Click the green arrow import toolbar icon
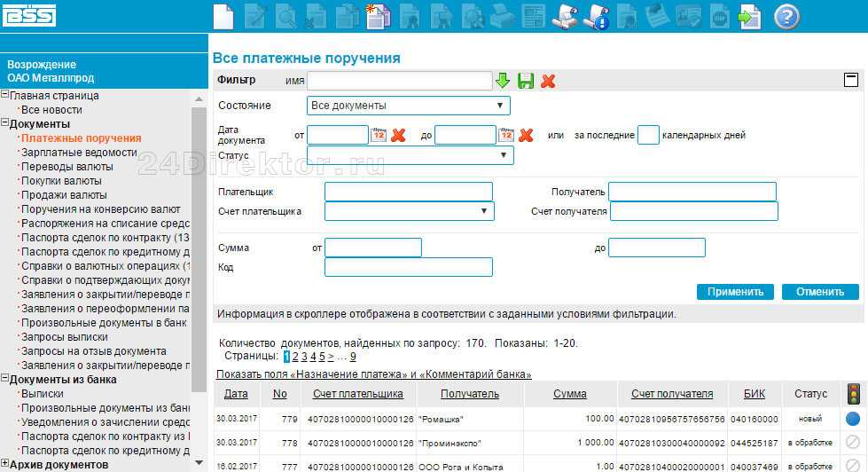The image size is (868, 472). [x=751, y=16]
